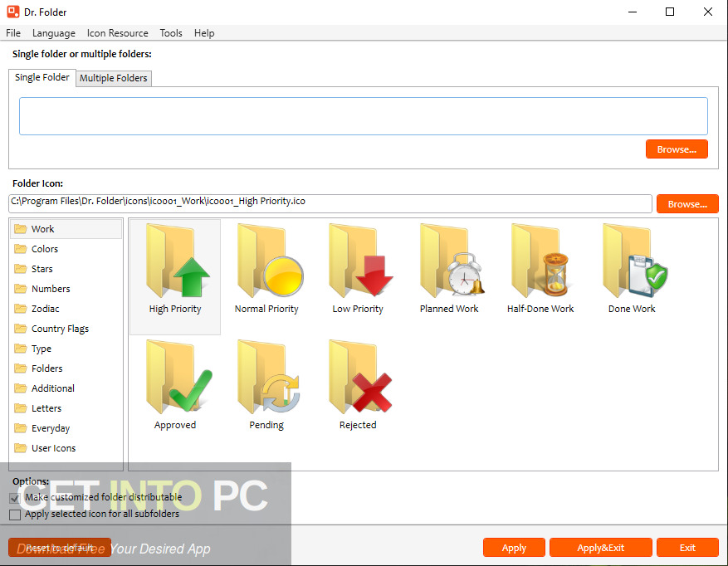This screenshot has height=566, width=728.
Task: Open the Folders icon category
Action: (66, 368)
